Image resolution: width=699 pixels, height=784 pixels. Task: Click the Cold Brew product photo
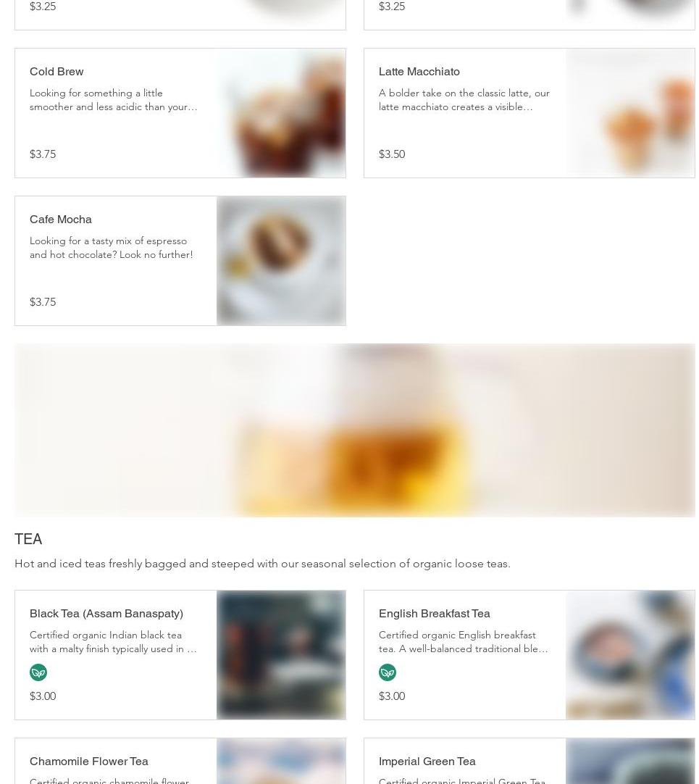pos(281,113)
